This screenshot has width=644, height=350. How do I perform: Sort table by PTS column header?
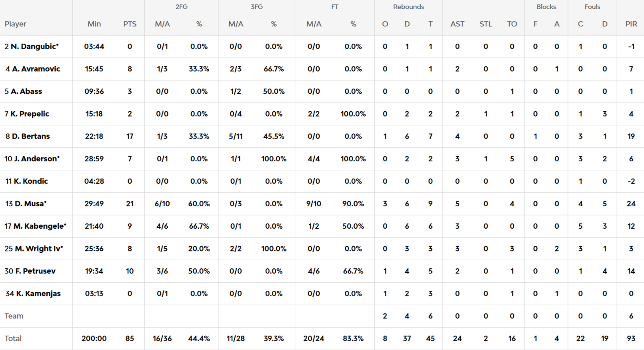click(x=130, y=24)
